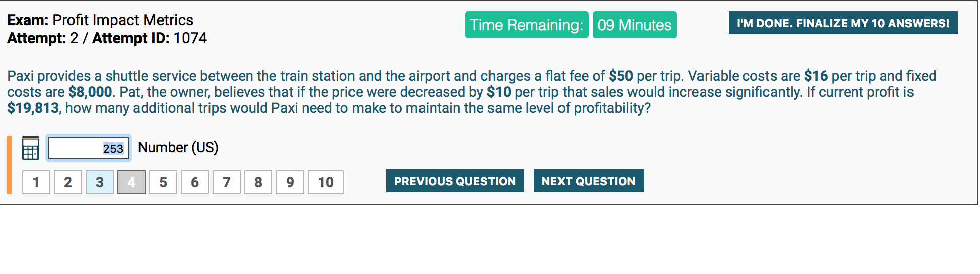Jump to question 9
This screenshot has width=980, height=274.
click(x=290, y=182)
